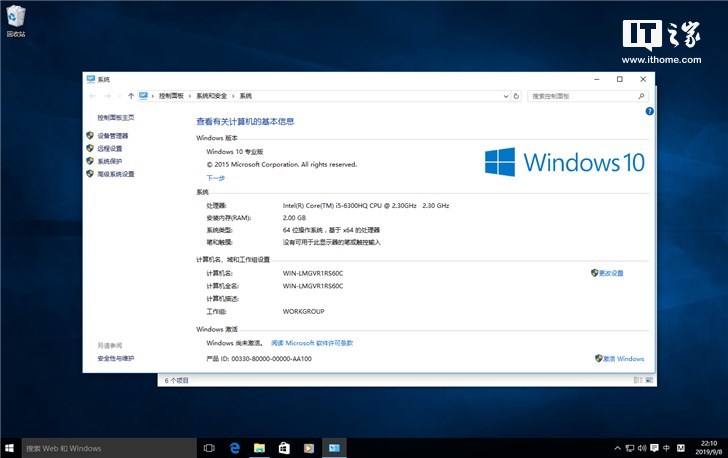The width and height of the screenshot is (728, 458).
Task: Open the Recycle Bin desktop icon
Action: (15, 21)
